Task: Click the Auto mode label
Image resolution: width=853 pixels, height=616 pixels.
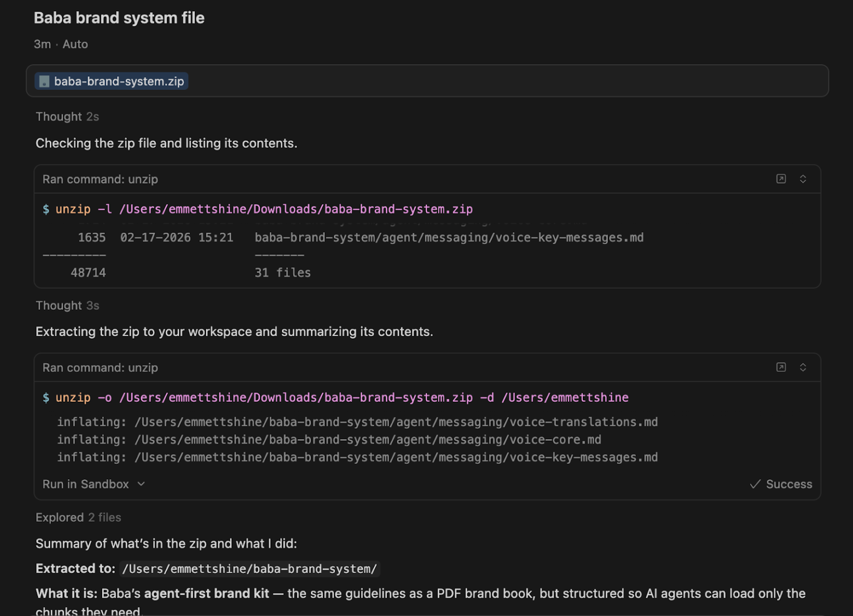Action: tap(75, 44)
